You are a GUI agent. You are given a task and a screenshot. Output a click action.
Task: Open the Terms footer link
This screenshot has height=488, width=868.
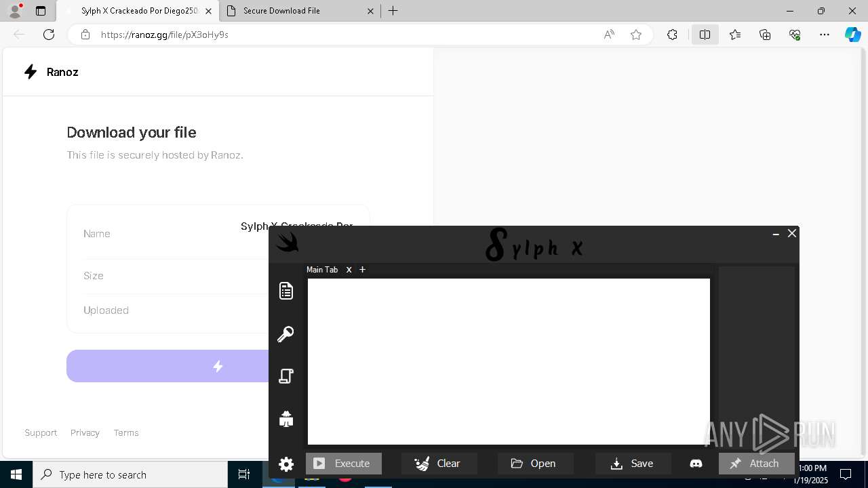tap(126, 432)
